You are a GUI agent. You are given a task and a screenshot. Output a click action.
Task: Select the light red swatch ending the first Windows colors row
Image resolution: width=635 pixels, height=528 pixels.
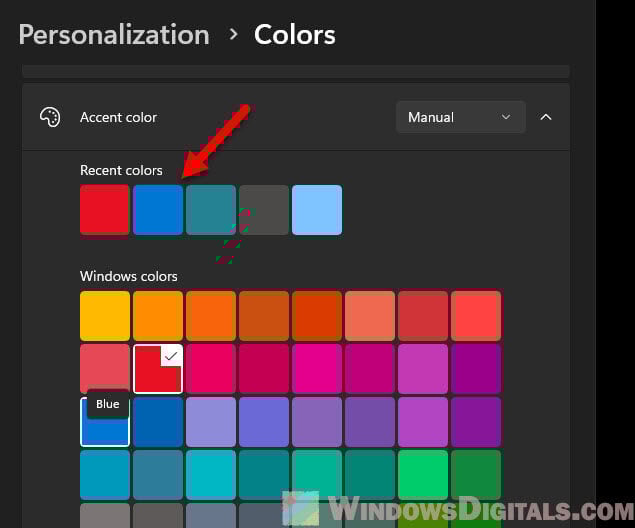(x=476, y=316)
